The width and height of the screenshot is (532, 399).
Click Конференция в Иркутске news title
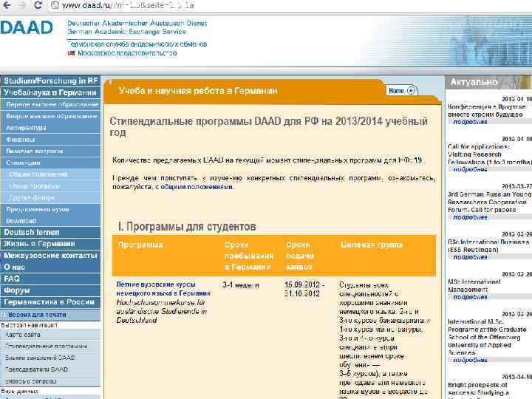487,111
